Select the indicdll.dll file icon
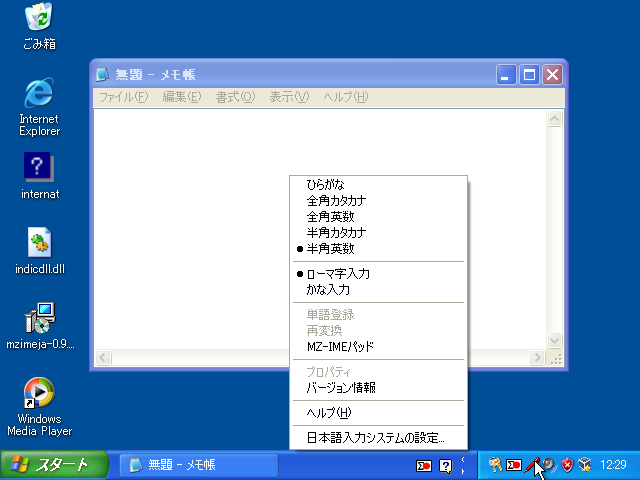The width and height of the screenshot is (640, 480). point(39,243)
